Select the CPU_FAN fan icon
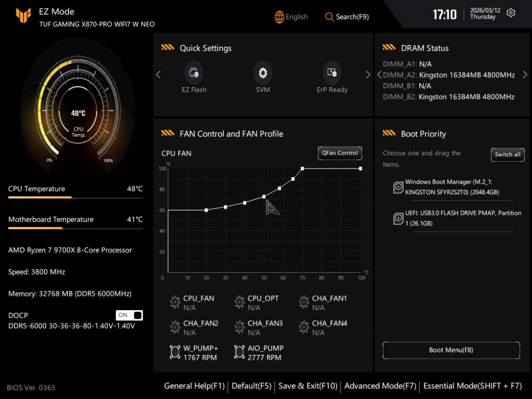The height and width of the screenshot is (399, 532). [174, 303]
